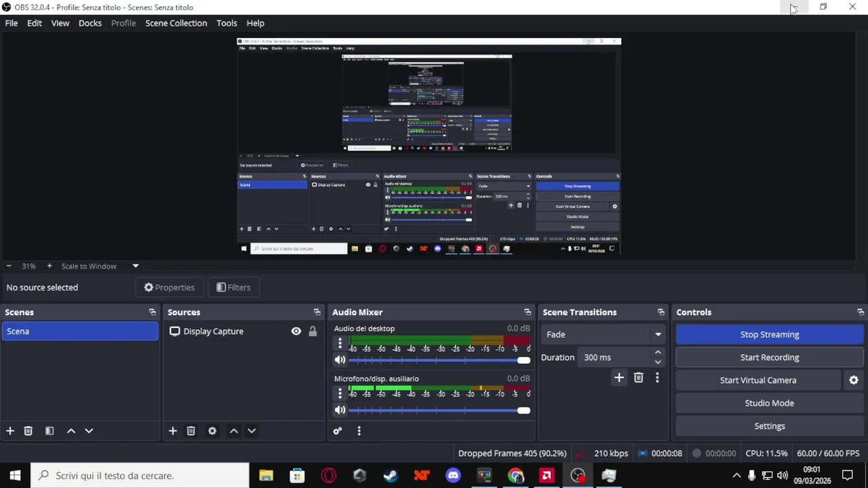Viewport: 868px width, 488px height.
Task: Pop out the Controls dock icon
Action: (861, 312)
